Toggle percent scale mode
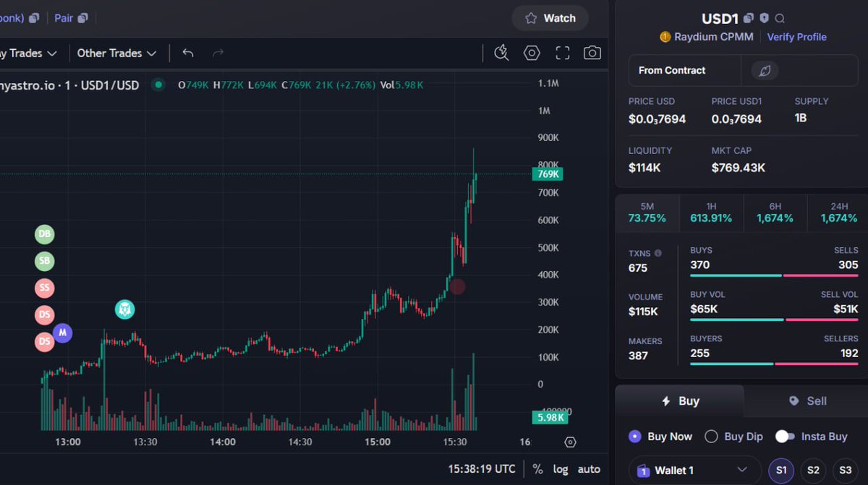868x485 pixels. [537, 469]
